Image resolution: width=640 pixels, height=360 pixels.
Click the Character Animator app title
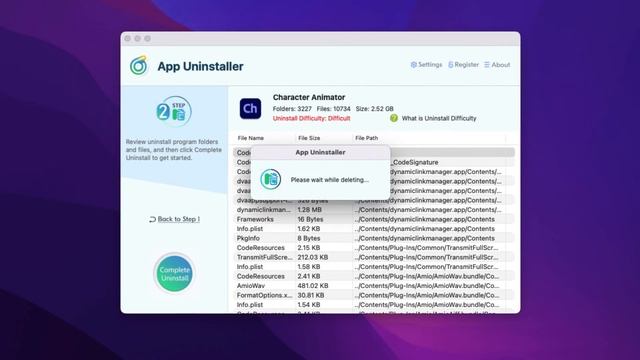coord(309,97)
